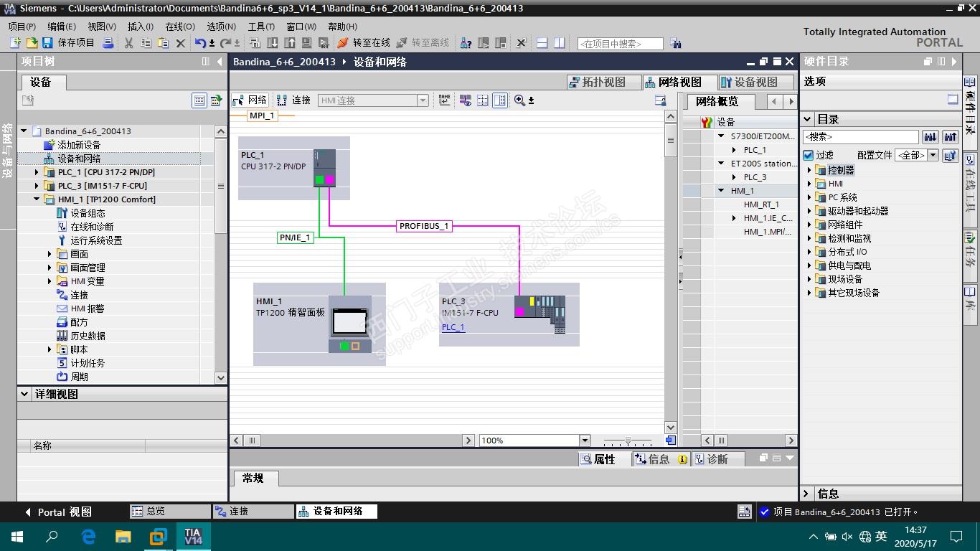
Task: Open the 选项(N) options menu
Action: (x=221, y=27)
